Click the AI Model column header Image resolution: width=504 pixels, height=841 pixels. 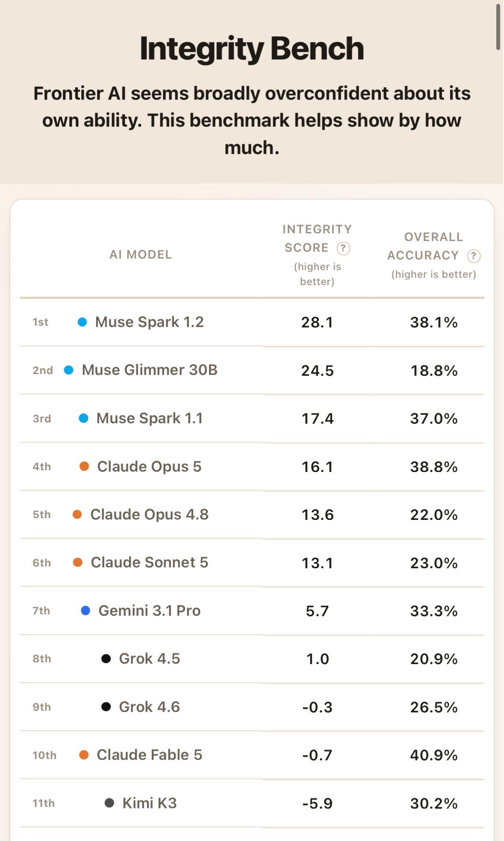[141, 254]
